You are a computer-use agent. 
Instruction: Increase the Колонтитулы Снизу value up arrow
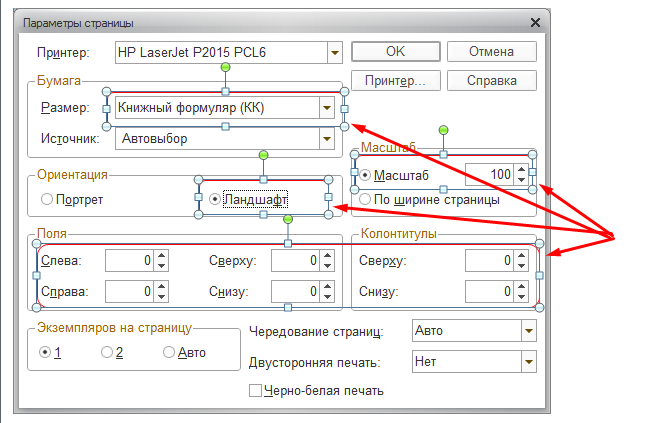coord(521,287)
